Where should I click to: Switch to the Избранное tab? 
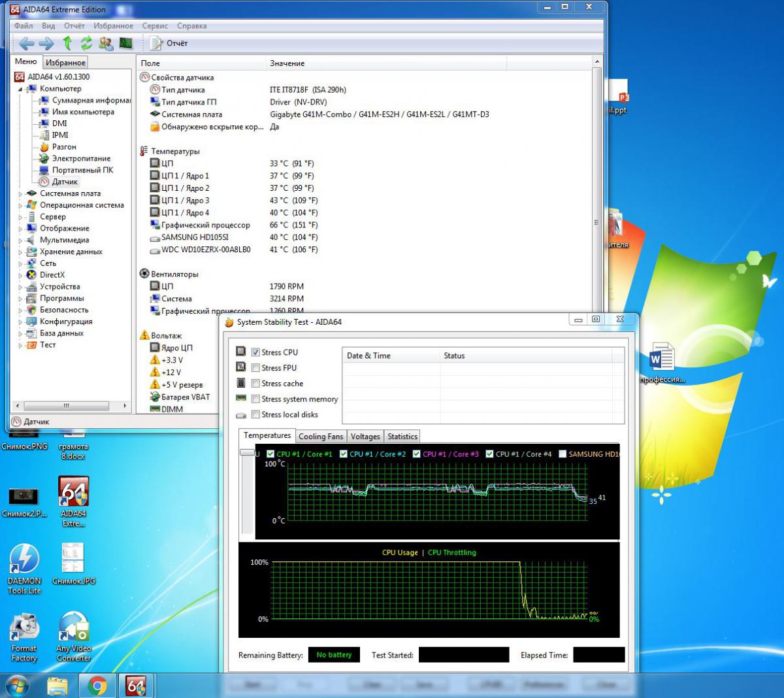[65, 63]
